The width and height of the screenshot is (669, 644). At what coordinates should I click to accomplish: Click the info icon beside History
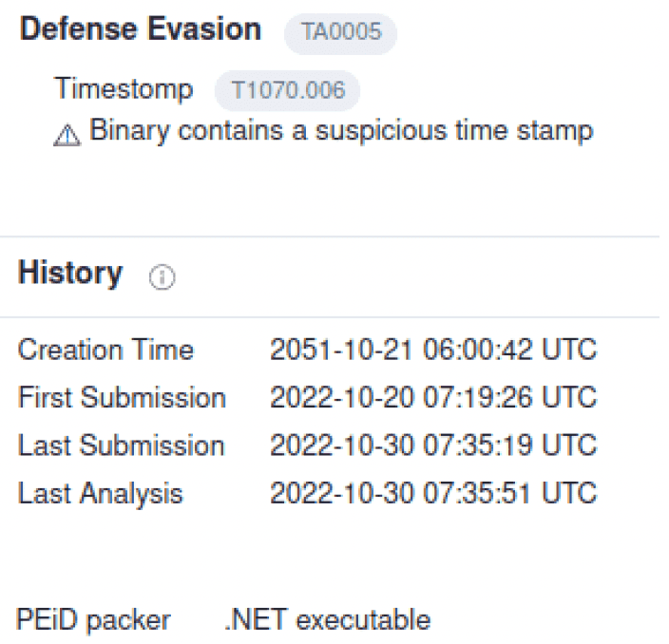pyautogui.click(x=162, y=276)
